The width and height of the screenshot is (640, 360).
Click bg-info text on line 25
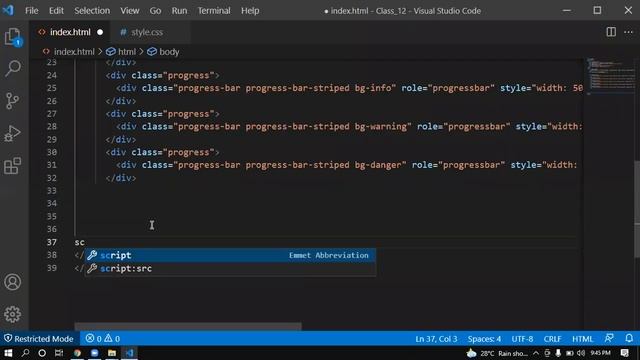[x=373, y=88]
